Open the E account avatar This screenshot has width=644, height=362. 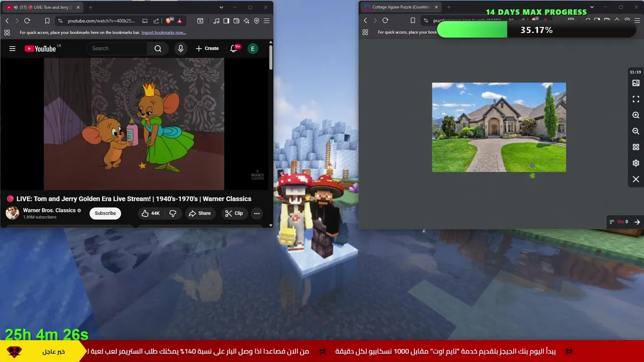point(253,48)
